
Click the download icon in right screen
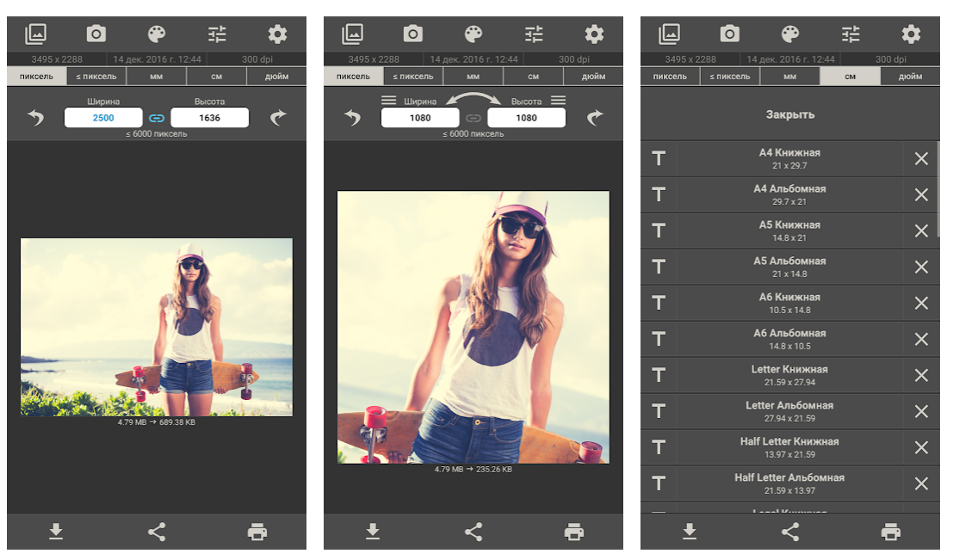coord(690,532)
